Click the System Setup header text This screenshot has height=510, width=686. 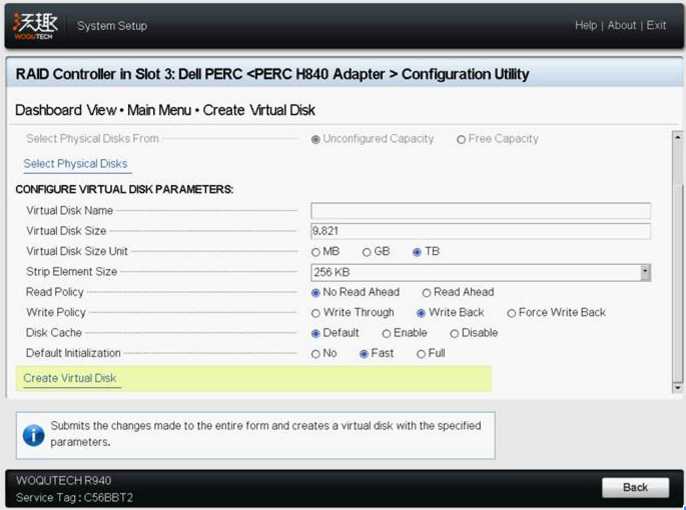pyautogui.click(x=112, y=26)
